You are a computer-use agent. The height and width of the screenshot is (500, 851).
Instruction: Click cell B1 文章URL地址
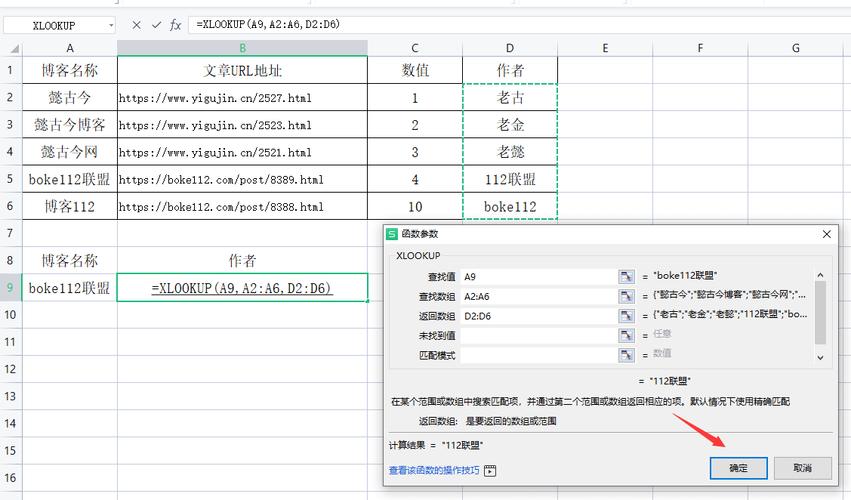click(x=243, y=70)
